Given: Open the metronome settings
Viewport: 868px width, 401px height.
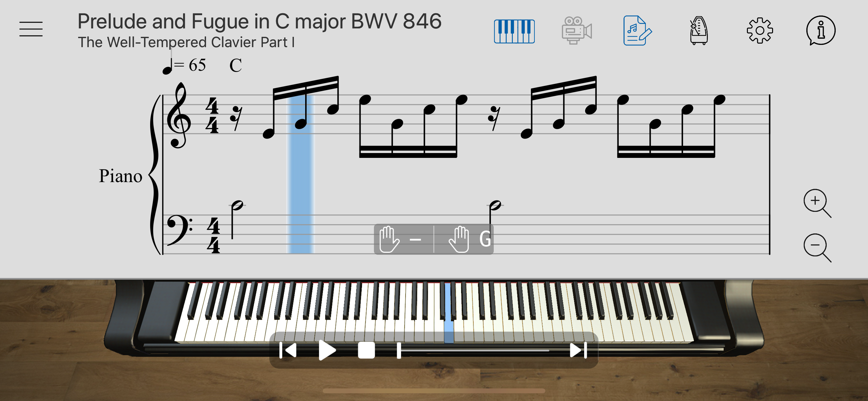Looking at the screenshot, I should 698,30.
